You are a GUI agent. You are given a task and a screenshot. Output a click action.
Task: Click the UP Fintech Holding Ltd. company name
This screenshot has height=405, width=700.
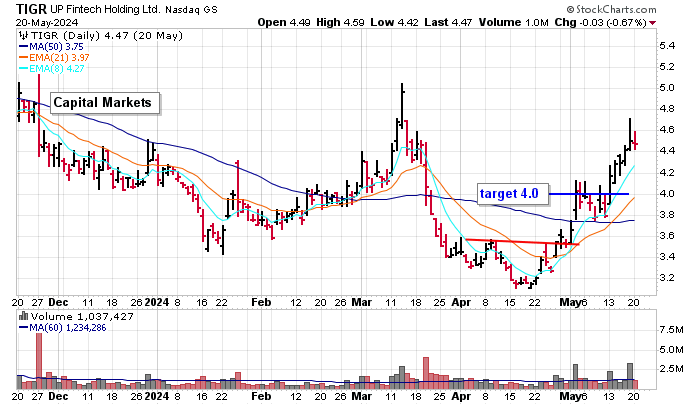tap(105, 9)
